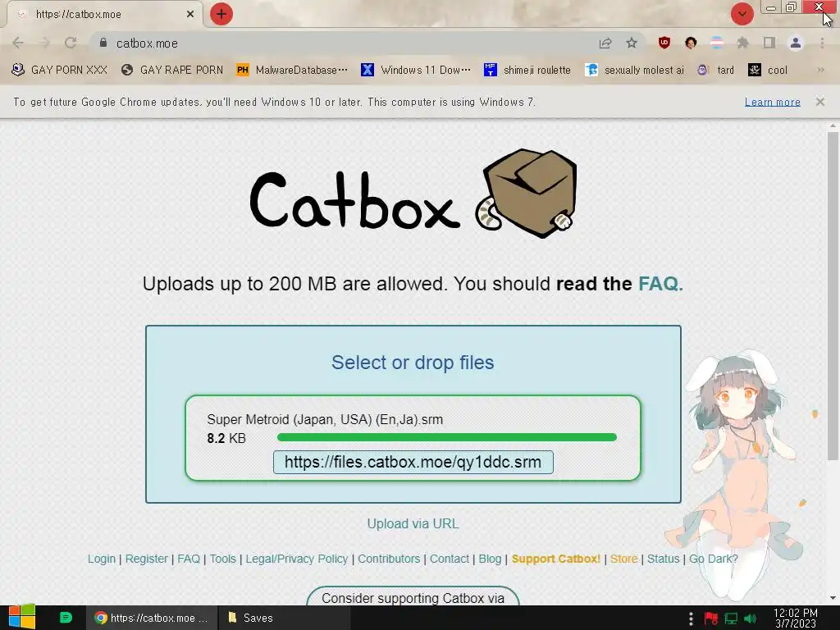Open the Action Center flag tray icon
The width and height of the screenshot is (840, 630).
pyautogui.click(x=711, y=619)
